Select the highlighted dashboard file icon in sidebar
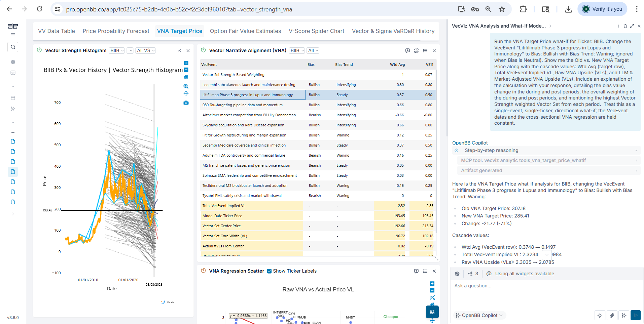The width and height of the screenshot is (644, 324). pyautogui.click(x=13, y=172)
